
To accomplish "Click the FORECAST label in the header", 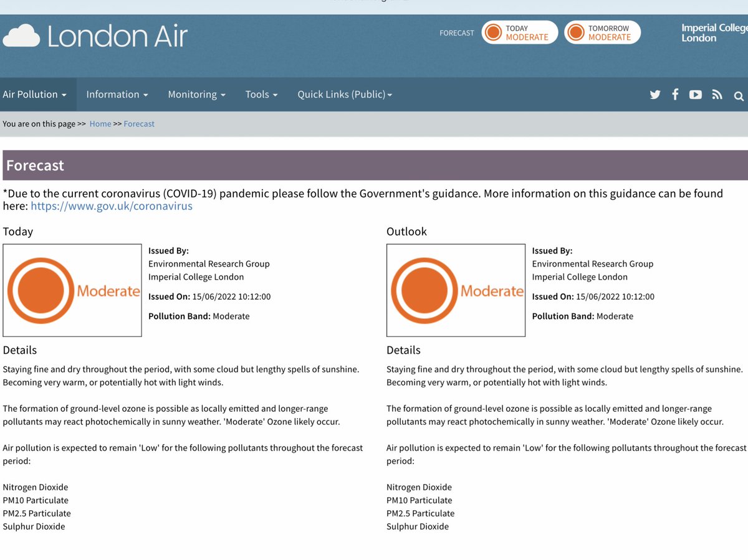I will coord(457,33).
